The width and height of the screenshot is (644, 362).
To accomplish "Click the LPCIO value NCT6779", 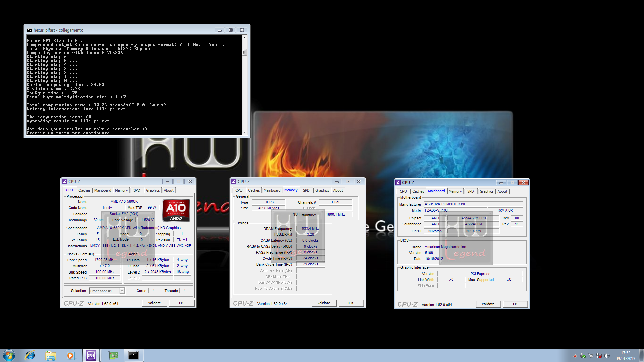I will [x=474, y=231].
